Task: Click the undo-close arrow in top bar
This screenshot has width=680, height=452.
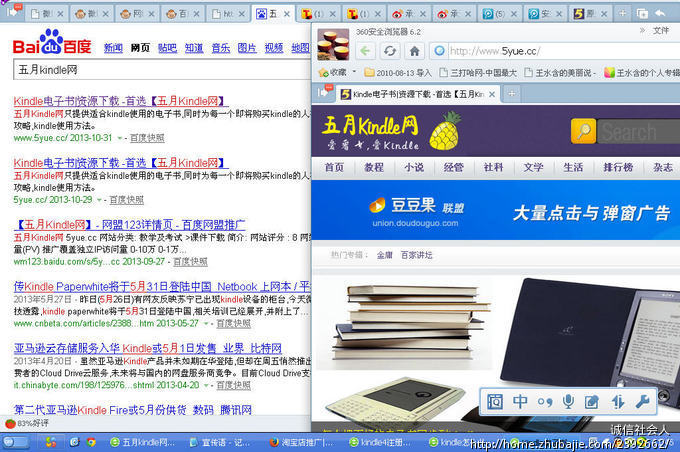Action: pos(660,13)
